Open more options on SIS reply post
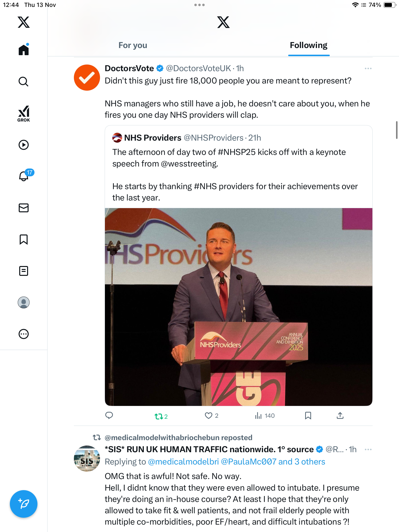 coord(368,449)
